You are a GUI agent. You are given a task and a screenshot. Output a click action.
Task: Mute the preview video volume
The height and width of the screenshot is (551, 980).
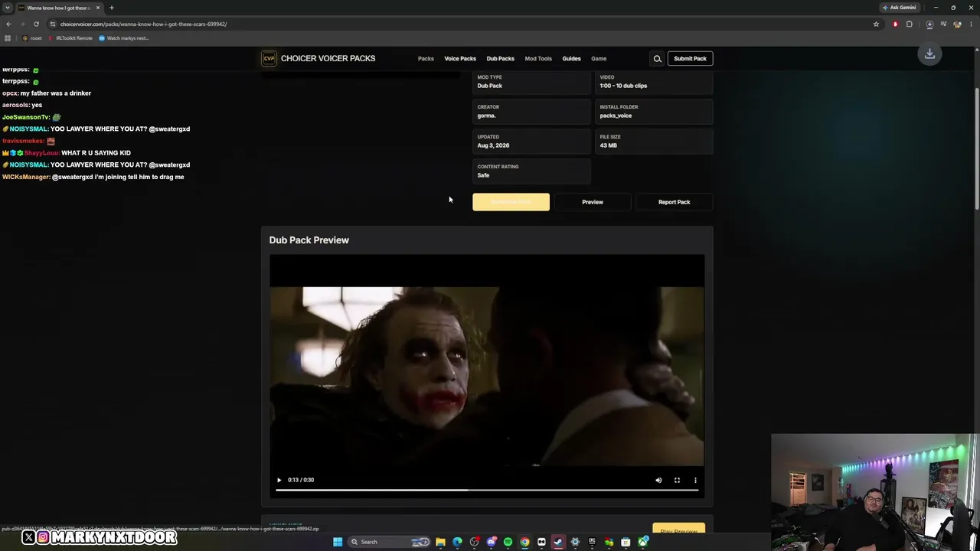[x=658, y=480]
